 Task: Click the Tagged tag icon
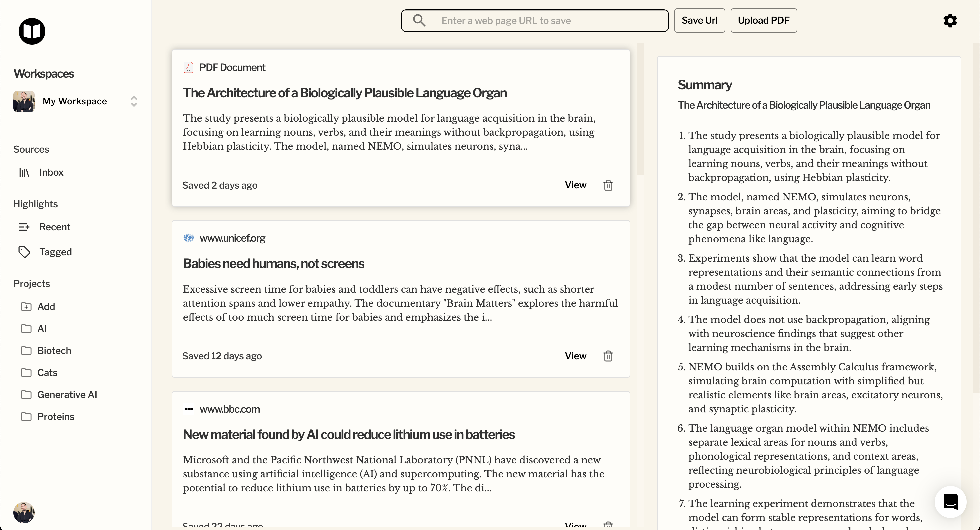click(x=24, y=252)
